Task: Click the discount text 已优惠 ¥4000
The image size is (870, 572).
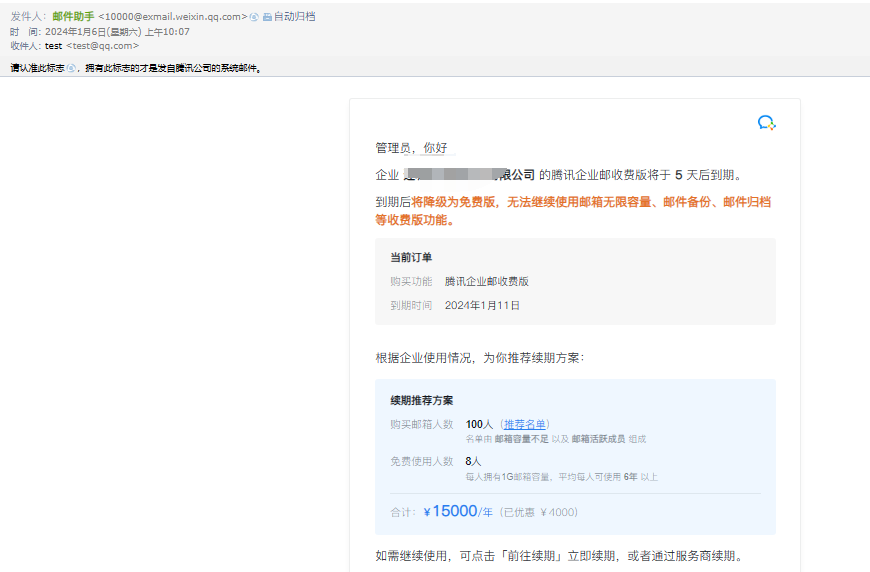Action: tap(538, 512)
